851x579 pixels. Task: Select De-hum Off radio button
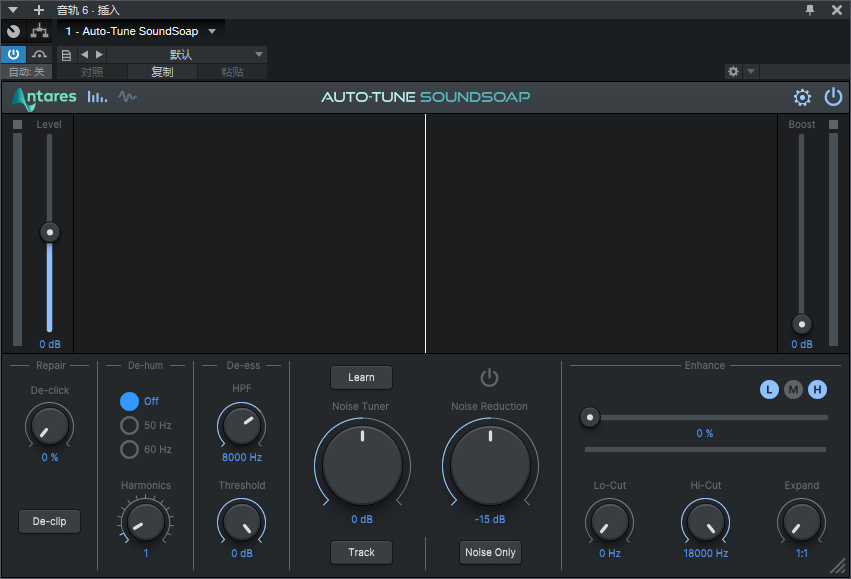point(129,401)
